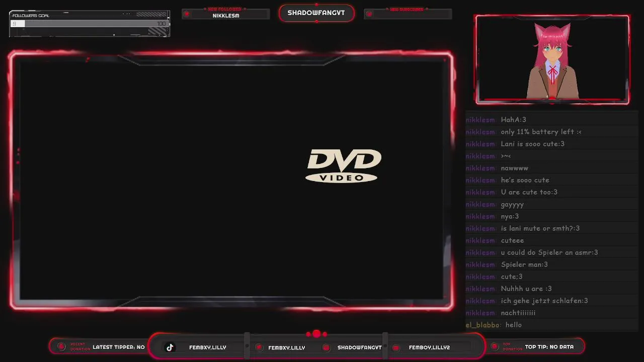Click the el_blabbo username in chat
The image size is (644, 362).
click(x=483, y=325)
